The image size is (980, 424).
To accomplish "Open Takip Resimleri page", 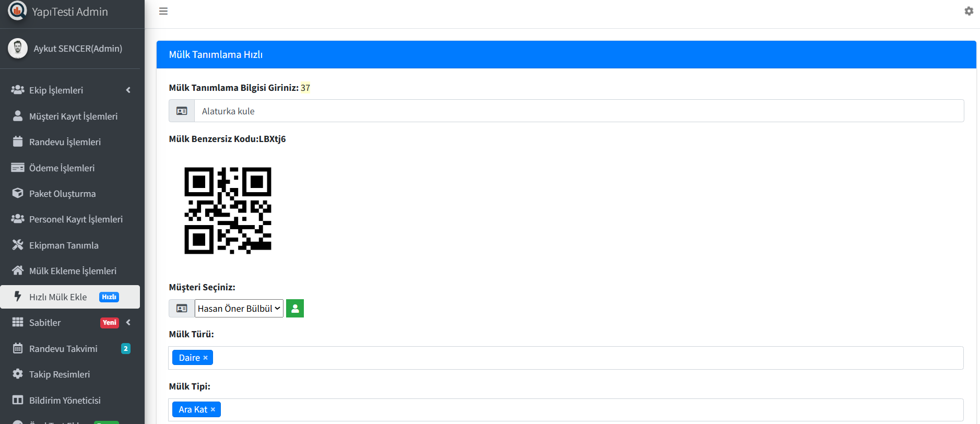I will (x=70, y=374).
